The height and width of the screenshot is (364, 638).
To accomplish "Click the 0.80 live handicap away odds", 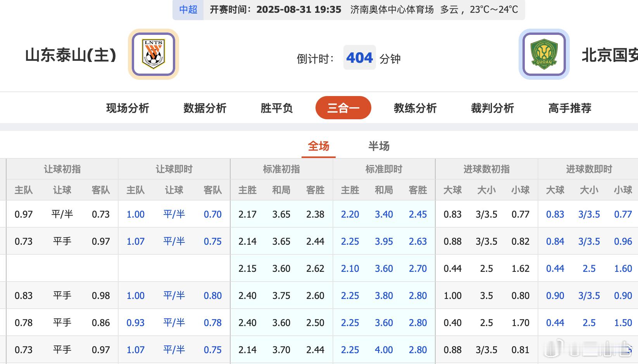I will [x=213, y=295].
